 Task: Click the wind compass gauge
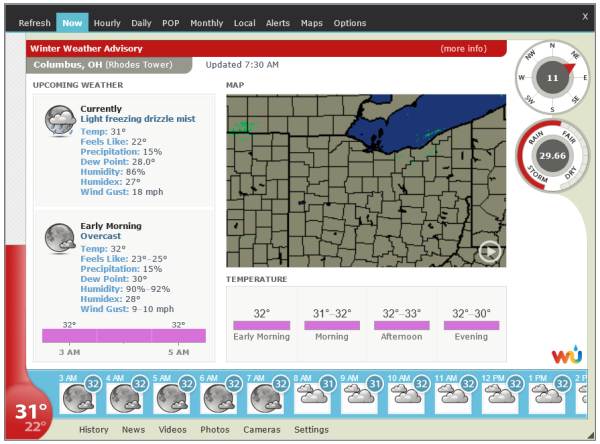coord(552,77)
